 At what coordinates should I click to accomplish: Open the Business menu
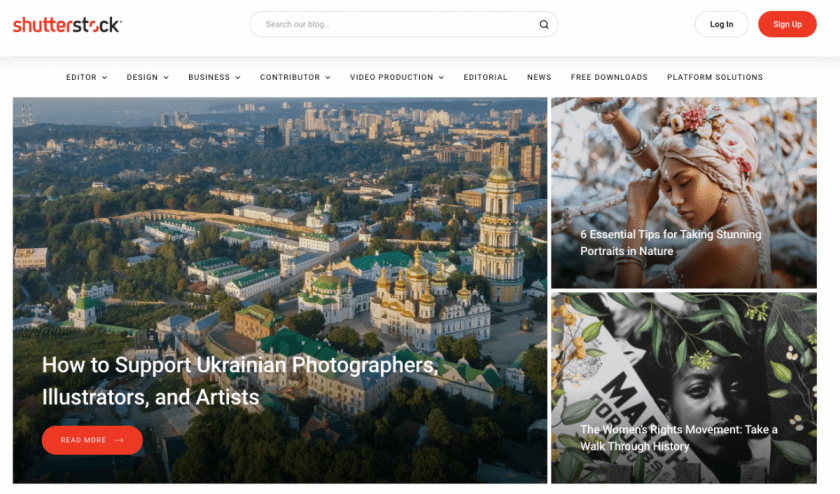pyautogui.click(x=209, y=77)
